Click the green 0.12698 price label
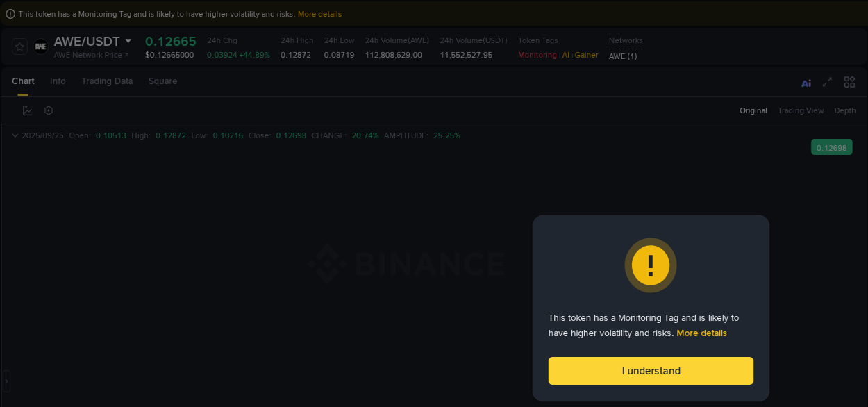Screen dimensions: 868x407 tap(831, 147)
